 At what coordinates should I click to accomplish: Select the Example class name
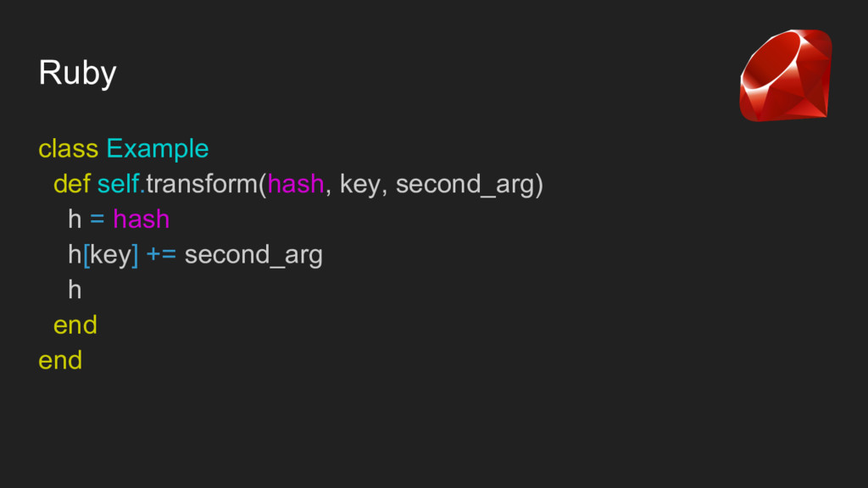coord(157,149)
